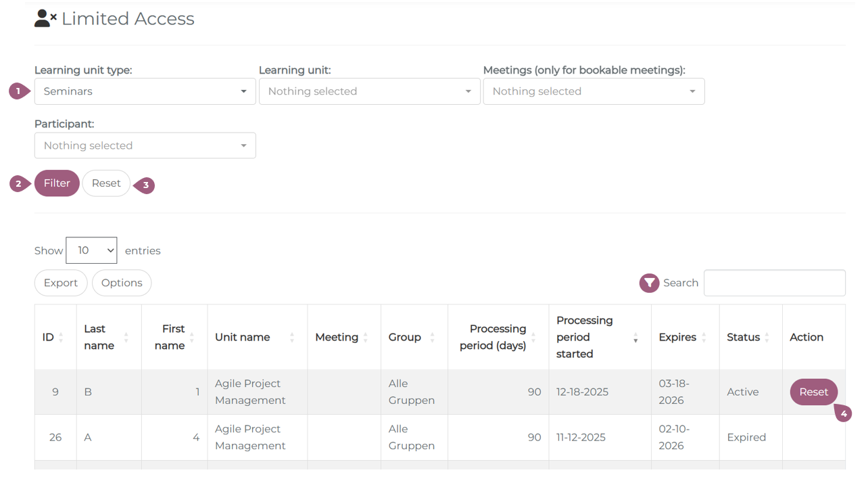Change the Show entries count selector
868x481 pixels.
click(x=91, y=250)
